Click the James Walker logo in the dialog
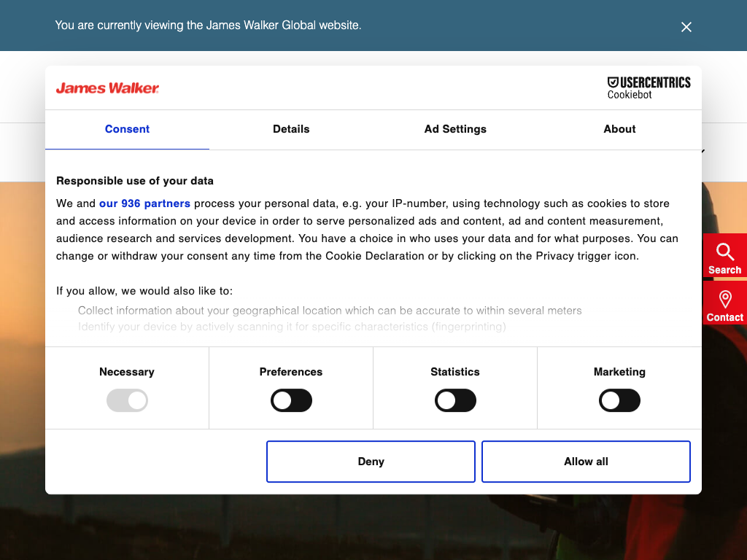Image resolution: width=747 pixels, height=560 pixels. coord(107,88)
